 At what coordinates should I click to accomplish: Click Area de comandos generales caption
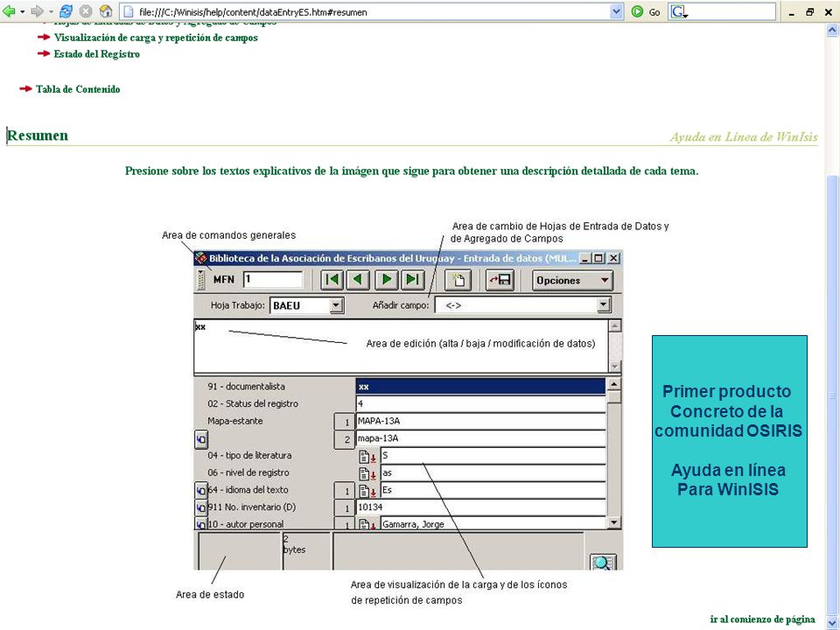(228, 235)
